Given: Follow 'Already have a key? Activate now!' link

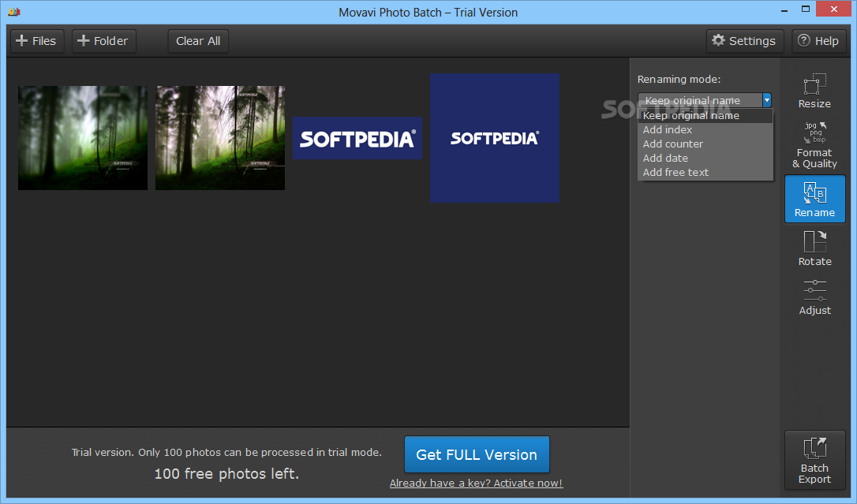Looking at the screenshot, I should (476, 483).
